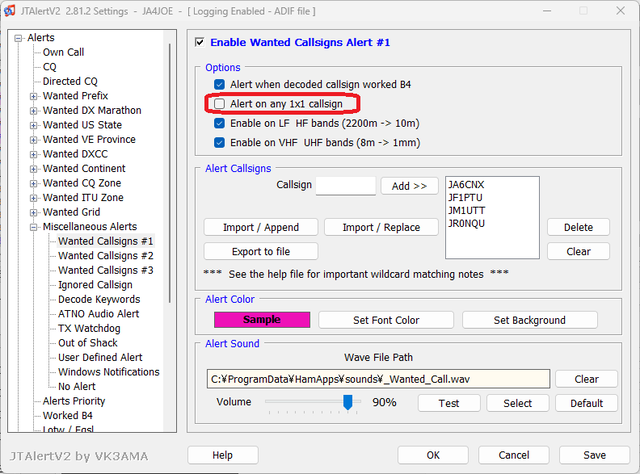
Task: Select JA6CNX in the callsign list
Action: point(466,185)
